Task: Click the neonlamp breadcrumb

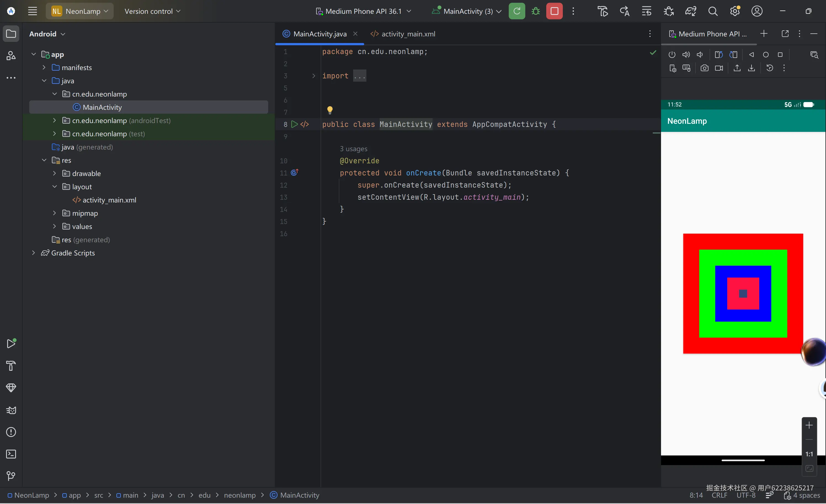Action: (x=239, y=495)
